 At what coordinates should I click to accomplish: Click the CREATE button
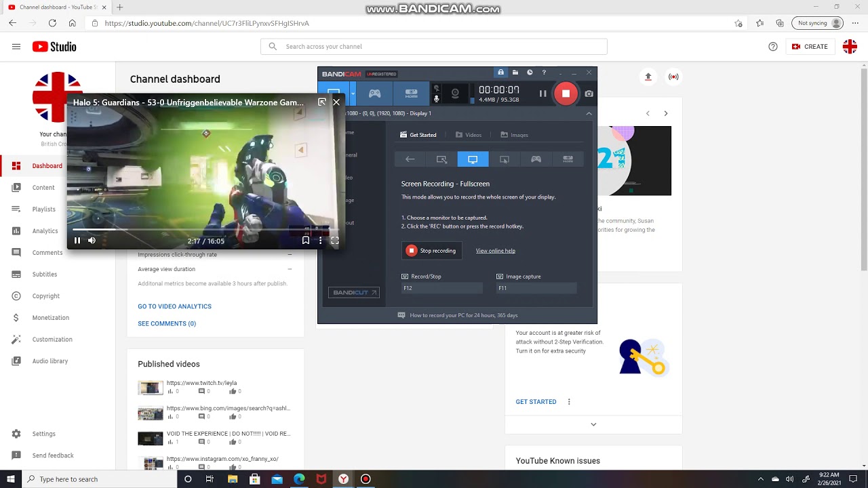pos(810,47)
